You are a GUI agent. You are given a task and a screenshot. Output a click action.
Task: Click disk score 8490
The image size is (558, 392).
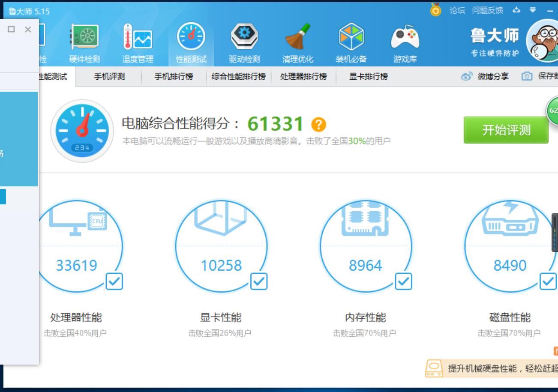click(510, 266)
